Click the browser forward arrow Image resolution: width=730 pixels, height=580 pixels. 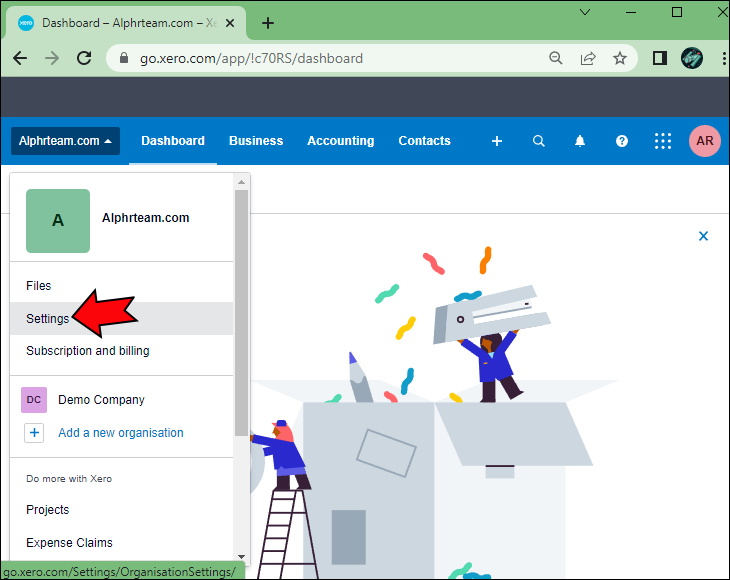point(52,58)
